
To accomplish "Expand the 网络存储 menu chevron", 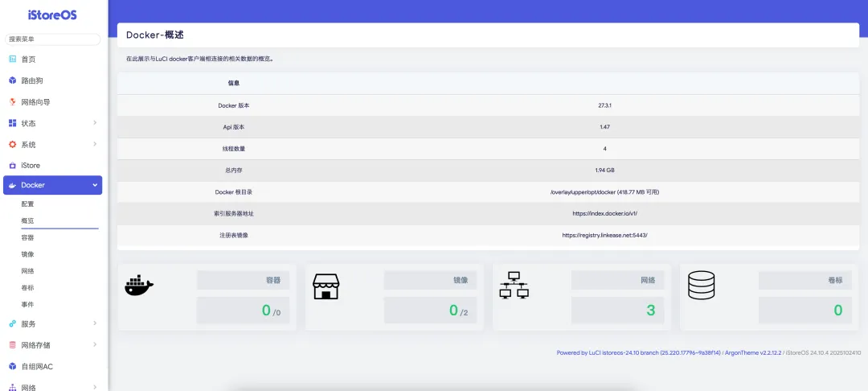I will (95, 344).
